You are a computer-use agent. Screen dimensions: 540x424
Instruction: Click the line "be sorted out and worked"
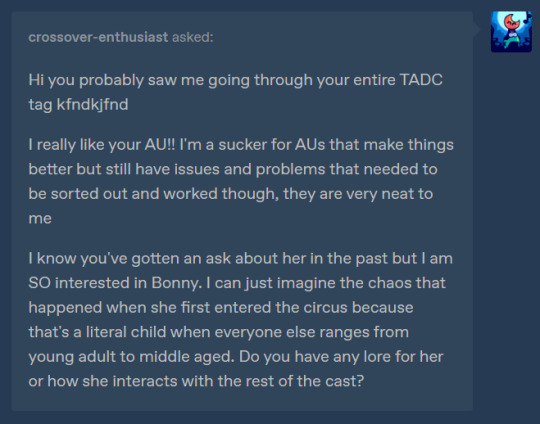point(230,194)
